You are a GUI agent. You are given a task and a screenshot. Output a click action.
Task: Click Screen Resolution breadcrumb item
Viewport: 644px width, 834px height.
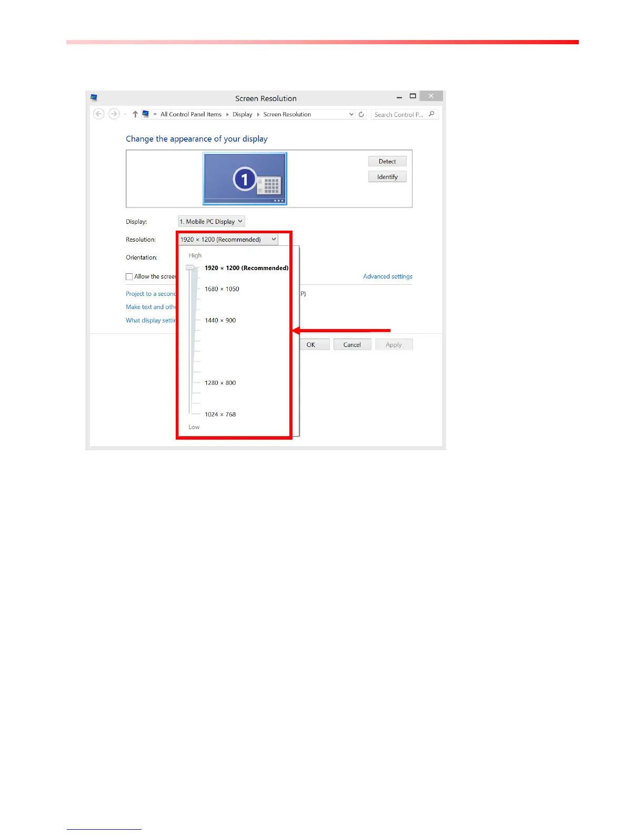(287, 114)
